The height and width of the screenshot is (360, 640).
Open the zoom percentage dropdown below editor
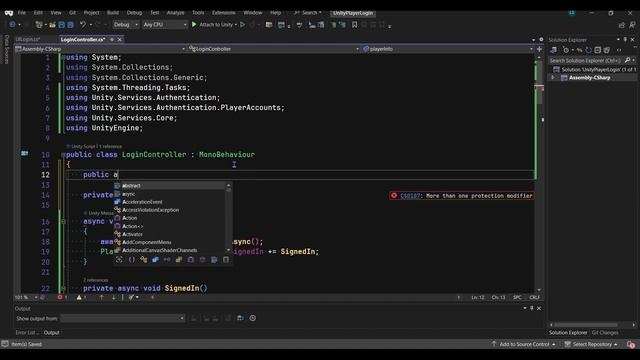(x=26, y=297)
